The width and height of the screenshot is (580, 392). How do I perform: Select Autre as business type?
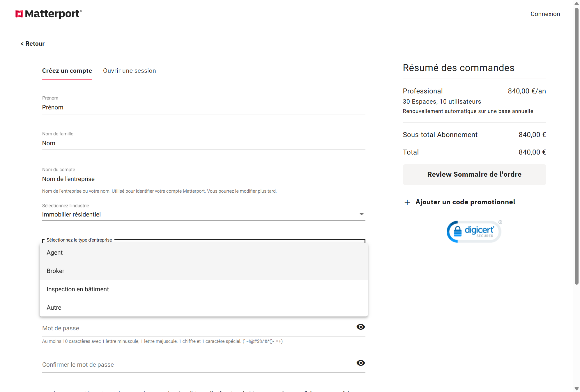click(204, 308)
